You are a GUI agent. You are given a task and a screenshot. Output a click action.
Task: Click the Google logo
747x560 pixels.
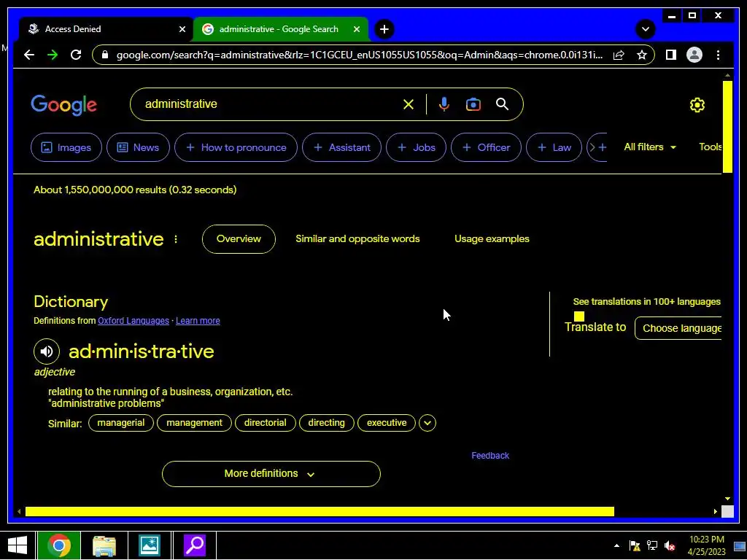click(x=64, y=105)
